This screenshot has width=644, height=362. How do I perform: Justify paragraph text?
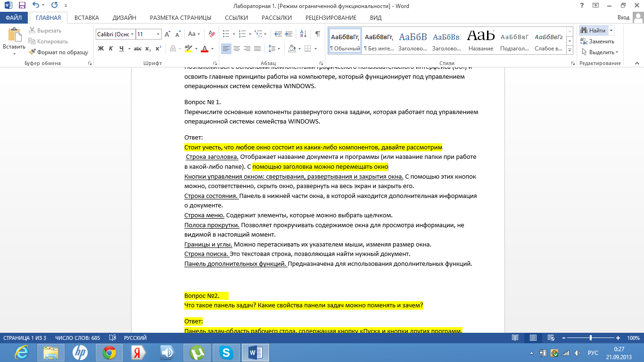(x=257, y=49)
